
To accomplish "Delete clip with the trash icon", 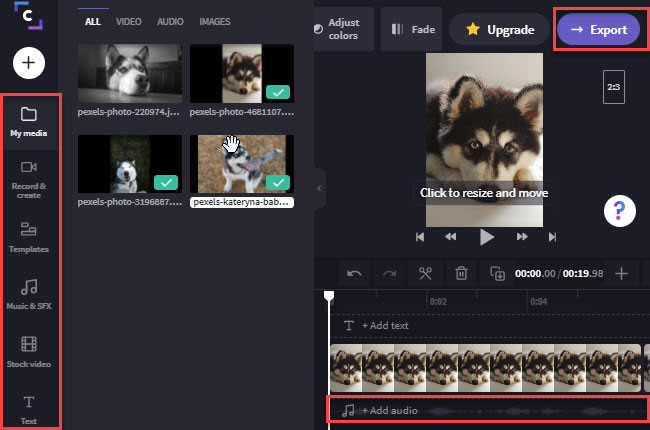I will (461, 273).
